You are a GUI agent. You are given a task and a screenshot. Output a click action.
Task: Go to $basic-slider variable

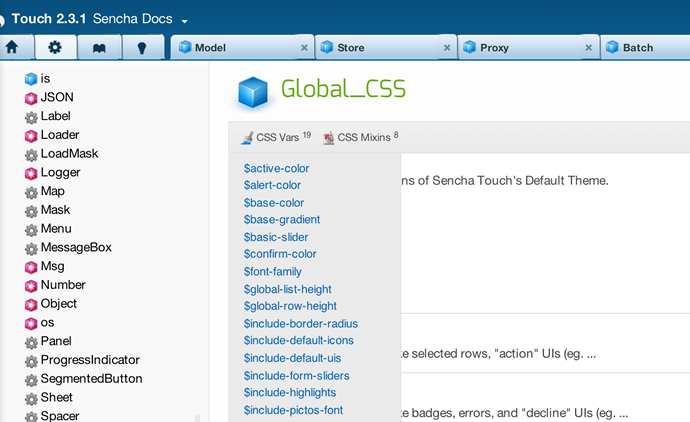coord(275,237)
